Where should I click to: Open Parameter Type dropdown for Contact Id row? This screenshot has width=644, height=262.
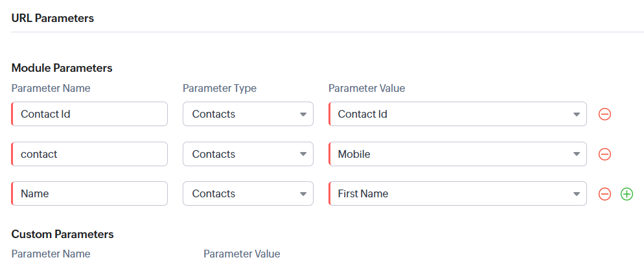point(247,114)
